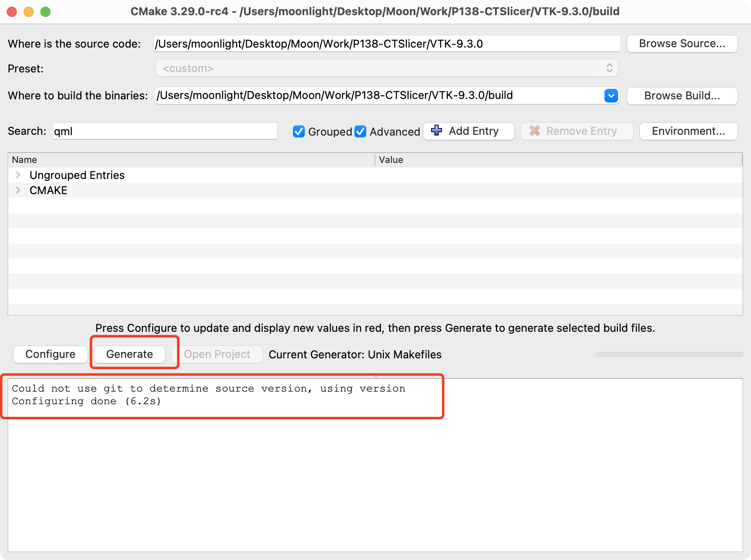Expand the Ungrouped Entries group
The image size is (751, 560).
[x=18, y=175]
